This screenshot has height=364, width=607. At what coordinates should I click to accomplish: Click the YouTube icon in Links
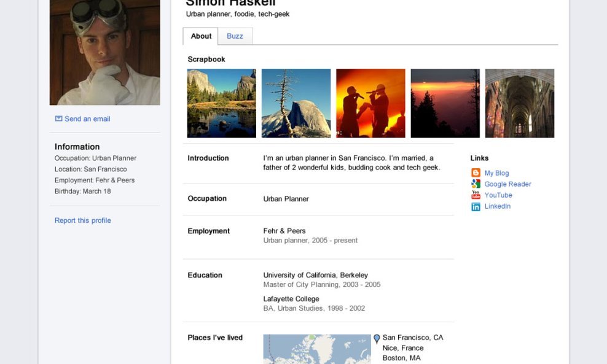[476, 195]
